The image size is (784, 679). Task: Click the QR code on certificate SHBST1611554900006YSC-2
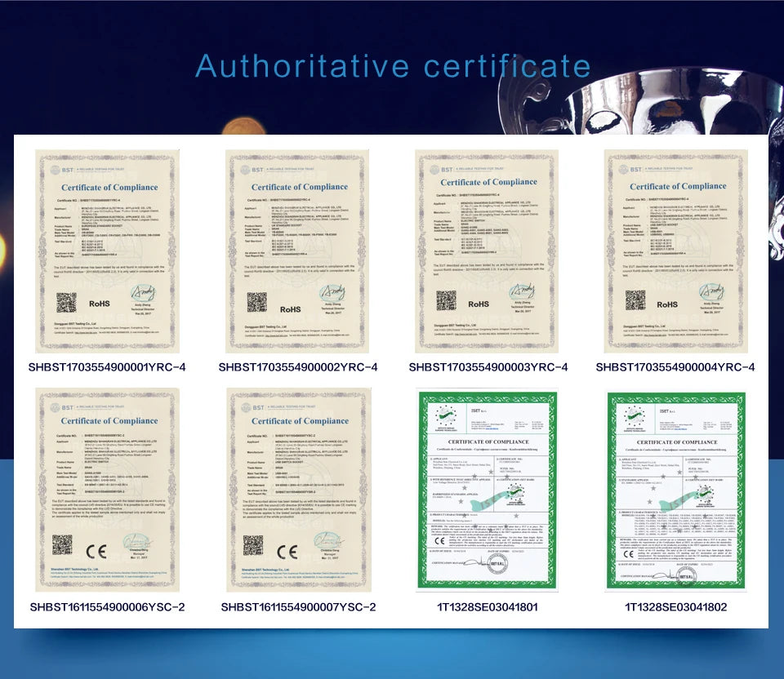(62, 544)
